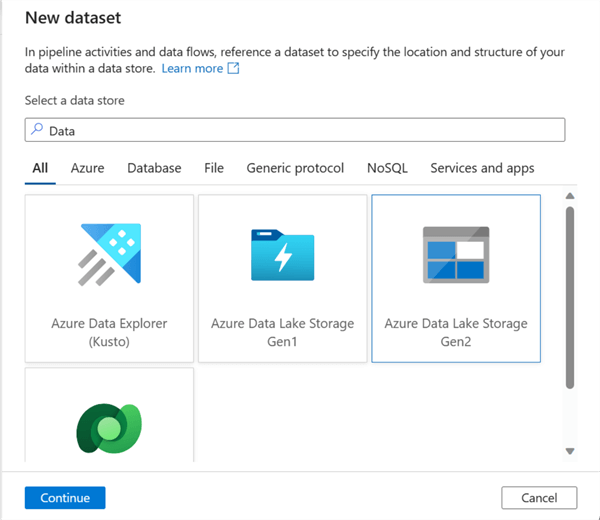Switch to the All tab
600x520 pixels.
[x=40, y=168]
